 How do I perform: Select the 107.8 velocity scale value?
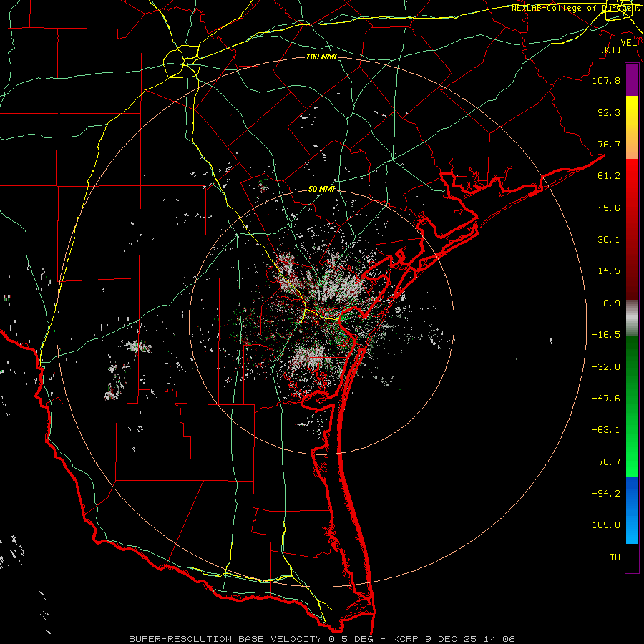606,80
